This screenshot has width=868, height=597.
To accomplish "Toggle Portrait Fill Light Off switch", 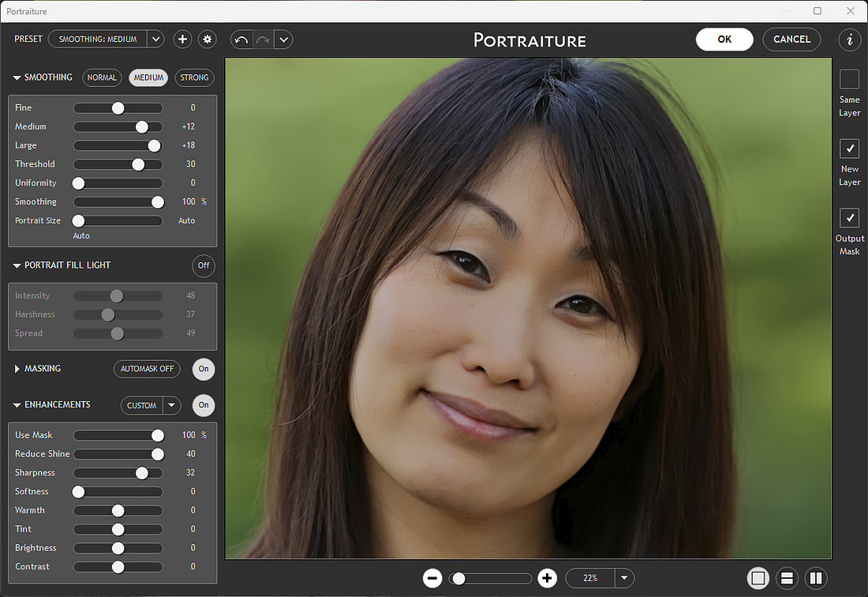I will click(204, 266).
